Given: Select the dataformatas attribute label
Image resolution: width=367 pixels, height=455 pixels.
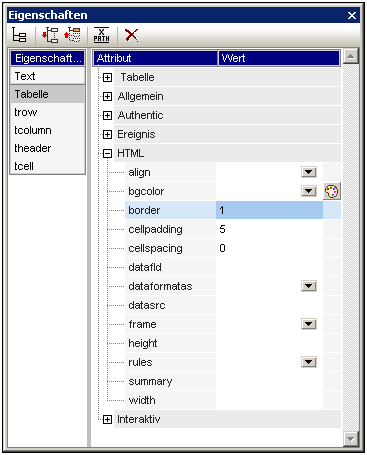Looking at the screenshot, I should point(160,286).
